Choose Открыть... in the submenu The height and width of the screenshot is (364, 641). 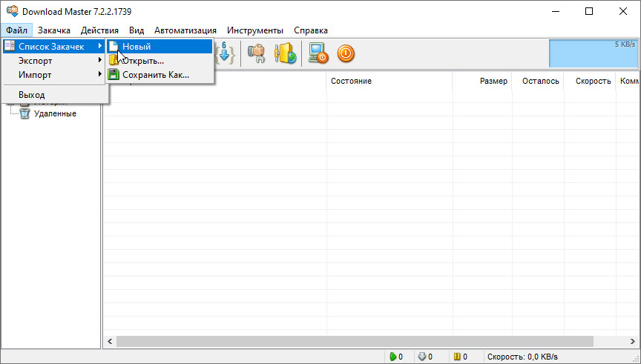[142, 61]
